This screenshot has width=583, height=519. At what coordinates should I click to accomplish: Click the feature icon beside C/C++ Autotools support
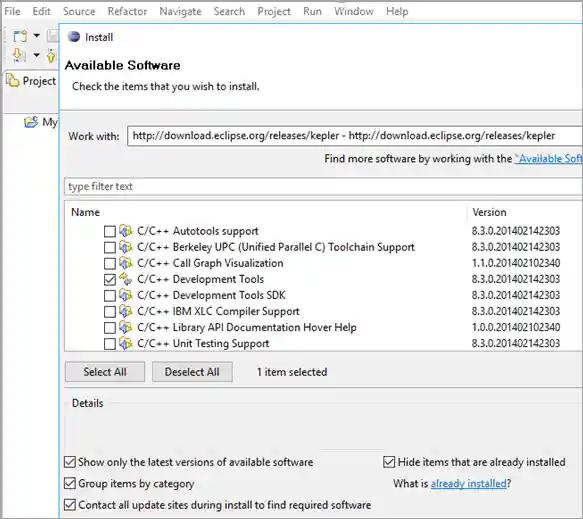[126, 231]
